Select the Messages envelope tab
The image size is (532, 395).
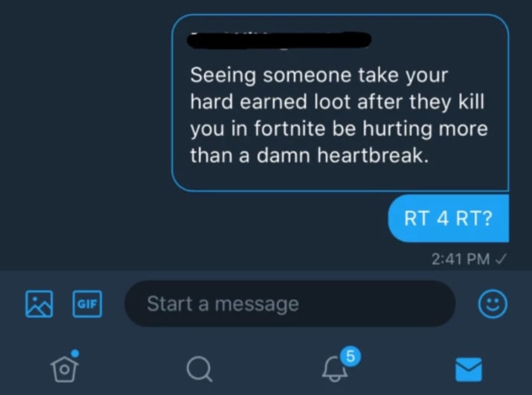coord(469,369)
